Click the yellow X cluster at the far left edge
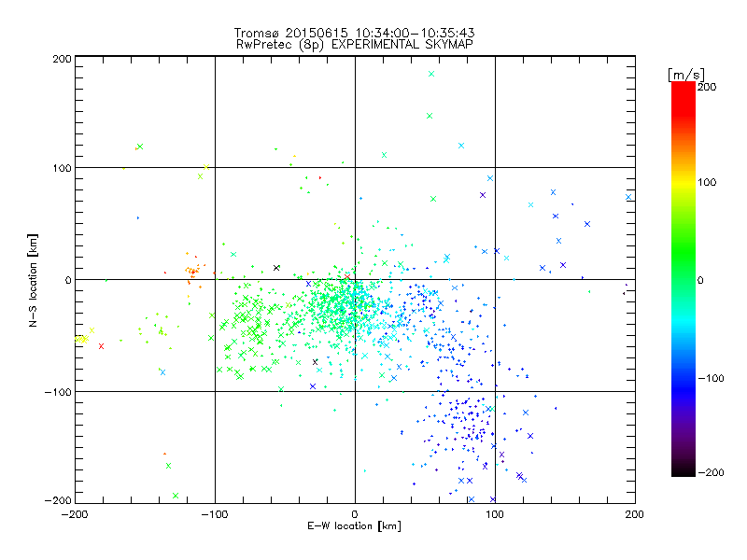Image resolution: width=747 pixels, height=560 pixels. 81,339
